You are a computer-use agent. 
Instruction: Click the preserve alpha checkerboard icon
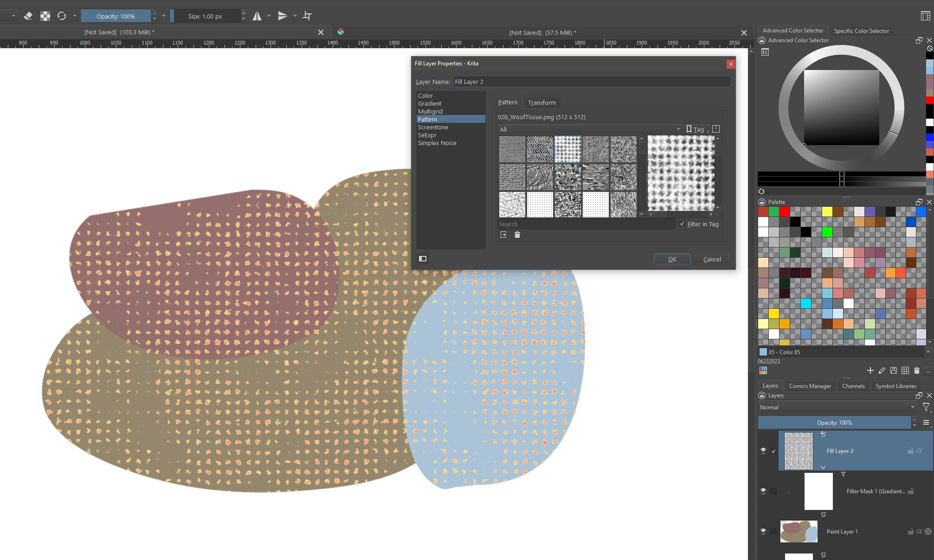tap(45, 16)
